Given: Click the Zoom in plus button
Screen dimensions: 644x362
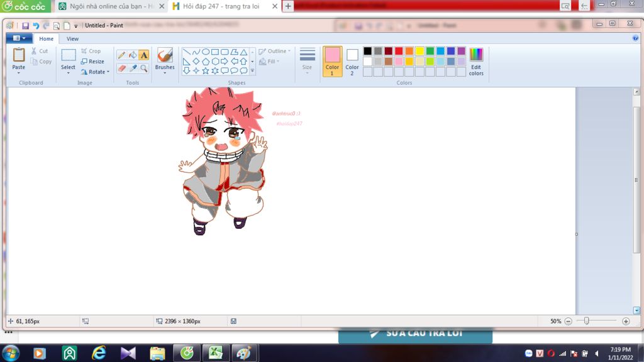Looking at the screenshot, I should 626,321.
